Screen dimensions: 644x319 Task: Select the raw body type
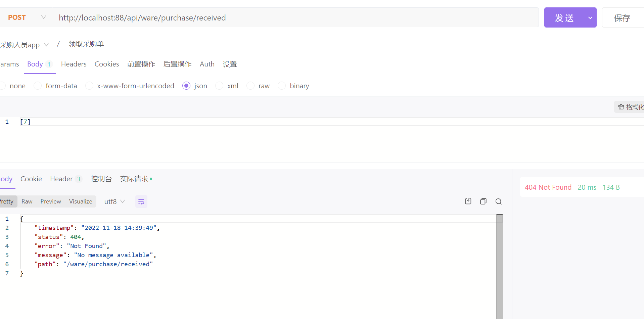(258, 86)
